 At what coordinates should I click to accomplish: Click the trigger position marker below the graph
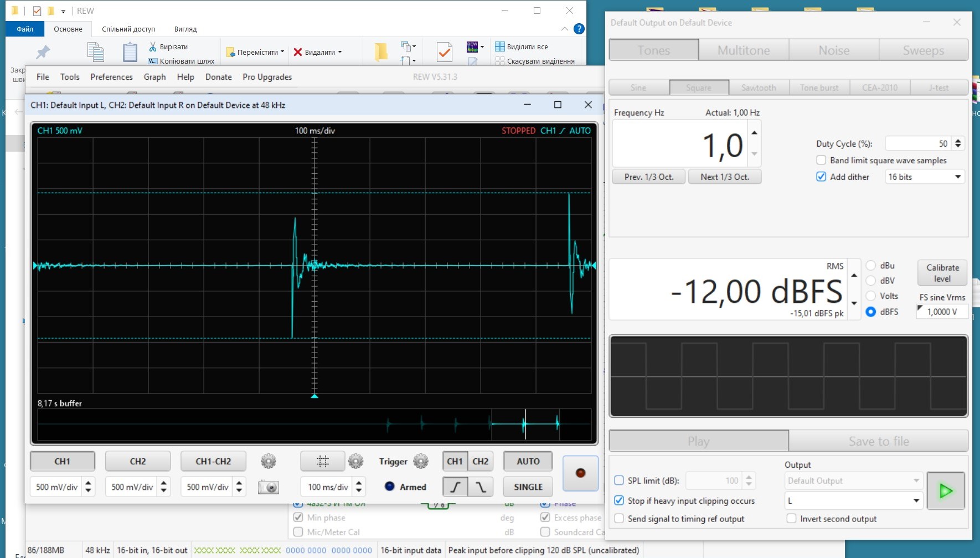click(x=314, y=396)
